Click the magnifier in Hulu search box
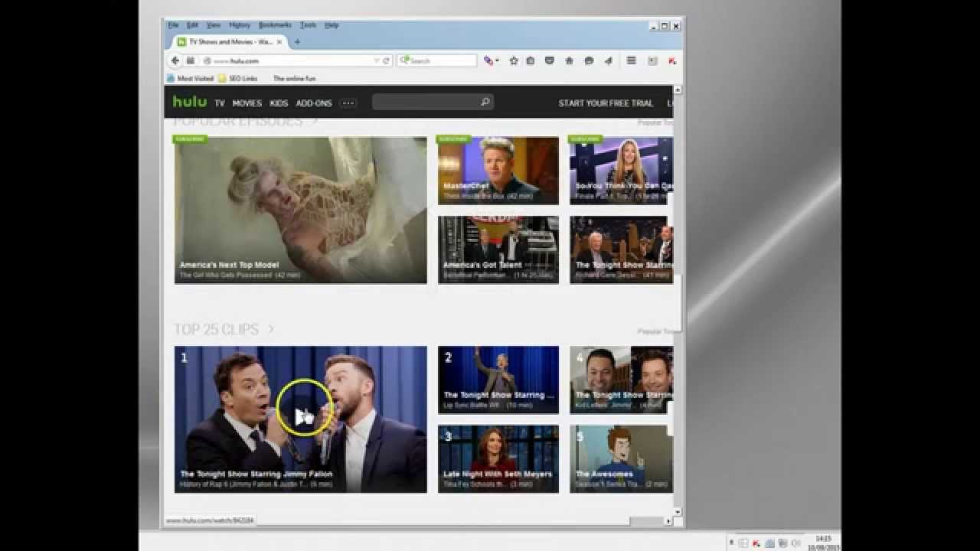Screen dimensions: 980x551 (485, 102)
